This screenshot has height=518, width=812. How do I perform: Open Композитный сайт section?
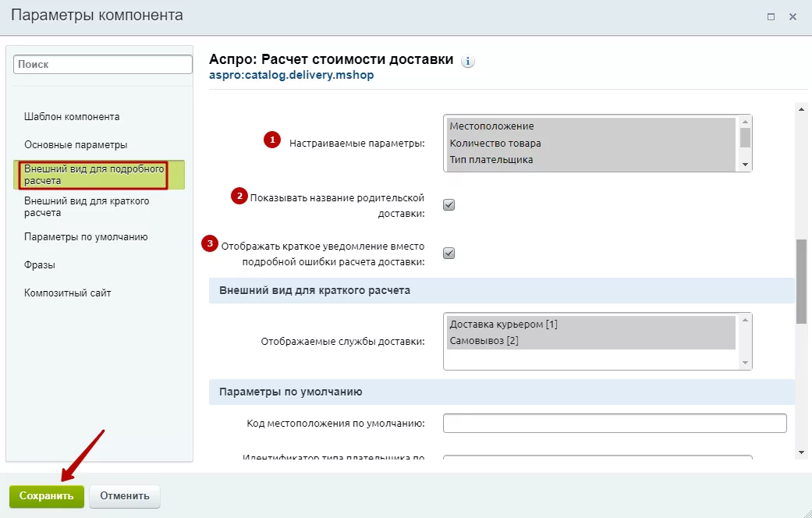tap(67, 293)
